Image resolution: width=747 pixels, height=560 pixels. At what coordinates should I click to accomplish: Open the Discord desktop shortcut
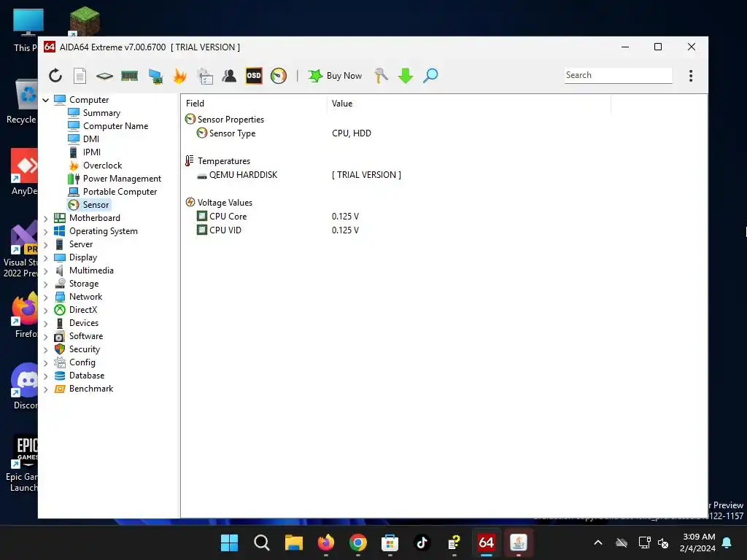pyautogui.click(x=25, y=386)
